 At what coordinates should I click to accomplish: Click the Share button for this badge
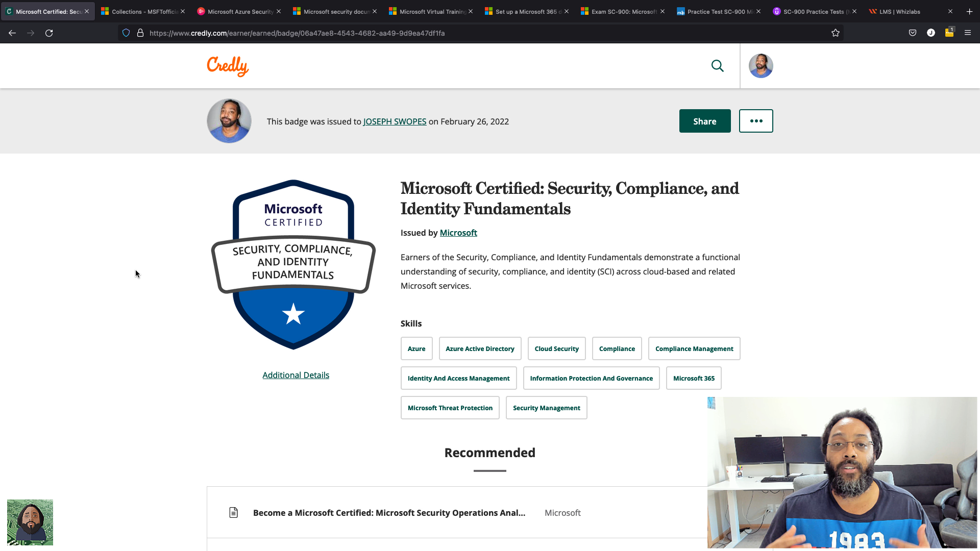pyautogui.click(x=705, y=121)
